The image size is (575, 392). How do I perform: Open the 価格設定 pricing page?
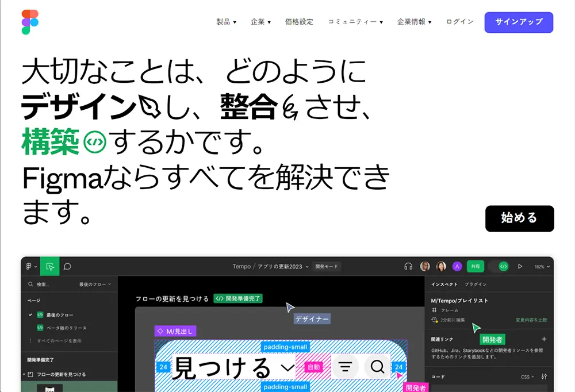coord(299,22)
